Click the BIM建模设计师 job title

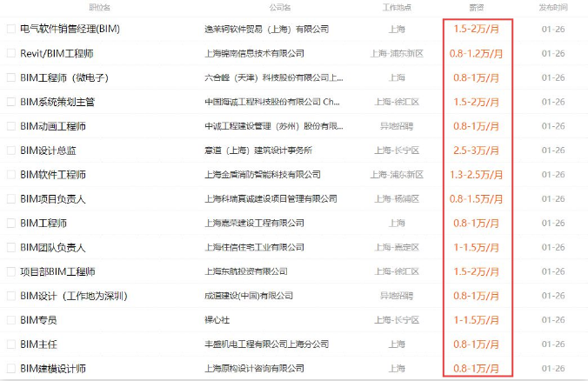pyautogui.click(x=53, y=368)
